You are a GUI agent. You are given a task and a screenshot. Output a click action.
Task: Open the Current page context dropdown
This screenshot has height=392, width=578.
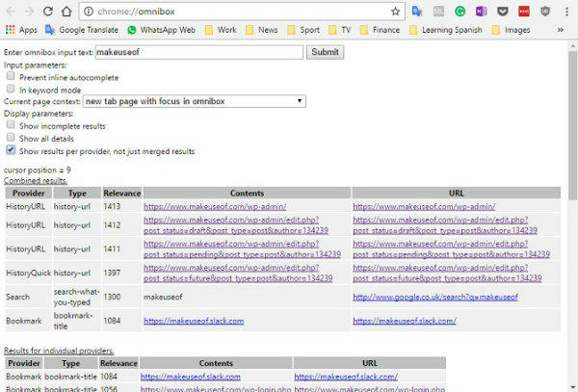point(194,101)
